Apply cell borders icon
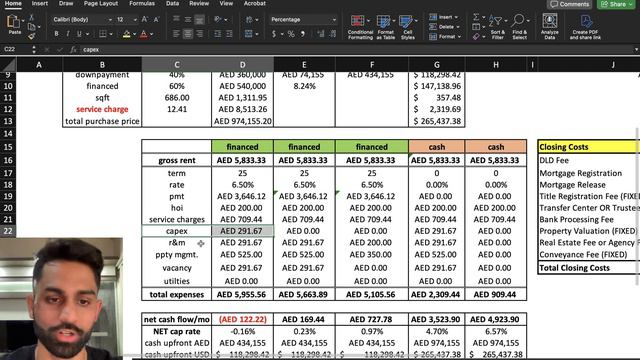This screenshot has width=640, height=360. click(103, 34)
